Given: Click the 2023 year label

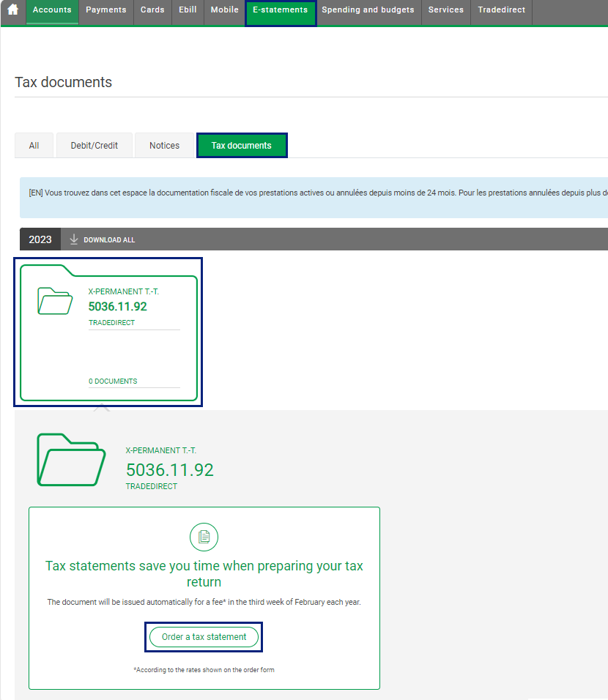Looking at the screenshot, I should click(40, 239).
